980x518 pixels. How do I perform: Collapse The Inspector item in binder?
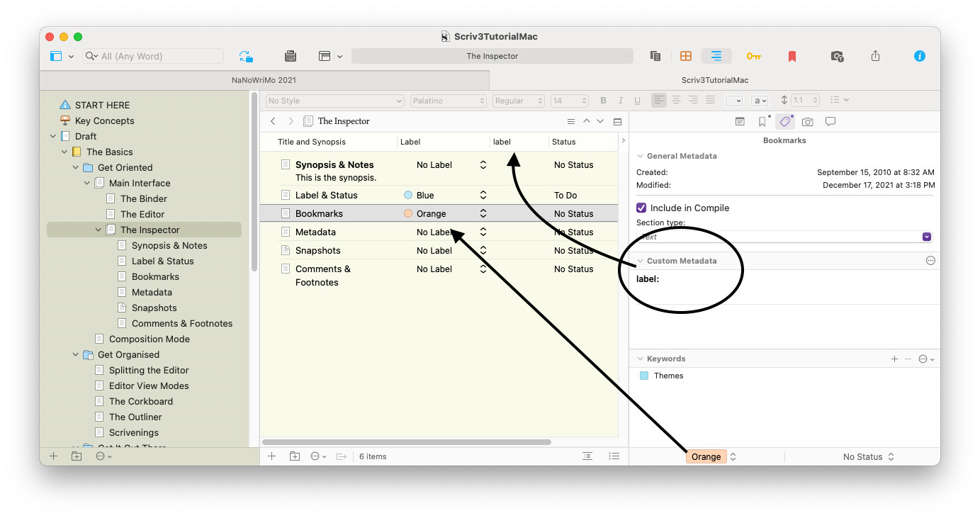[98, 230]
